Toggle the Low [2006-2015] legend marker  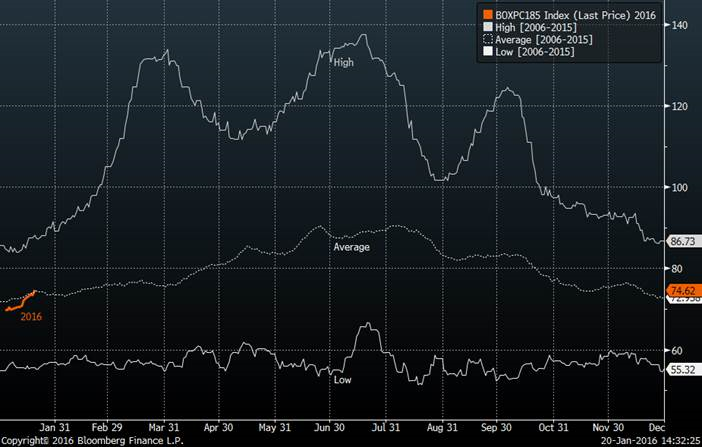tap(488, 51)
